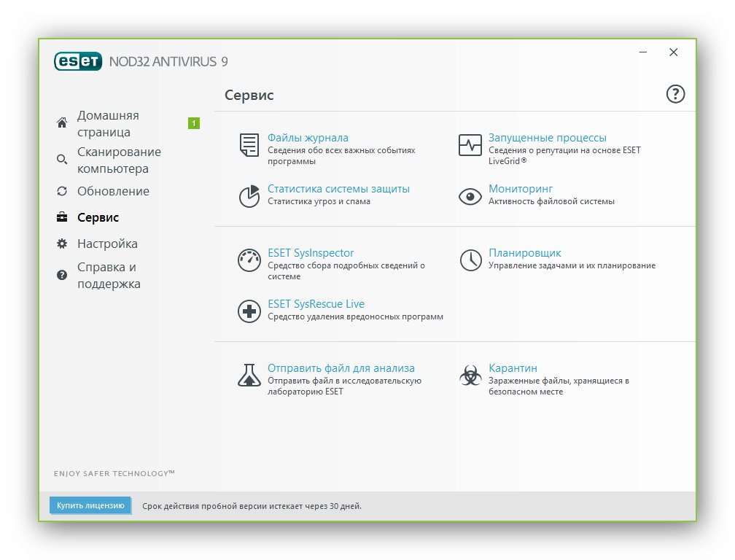Click the clock icon for Планировщик
735x560 pixels.
[470, 260]
